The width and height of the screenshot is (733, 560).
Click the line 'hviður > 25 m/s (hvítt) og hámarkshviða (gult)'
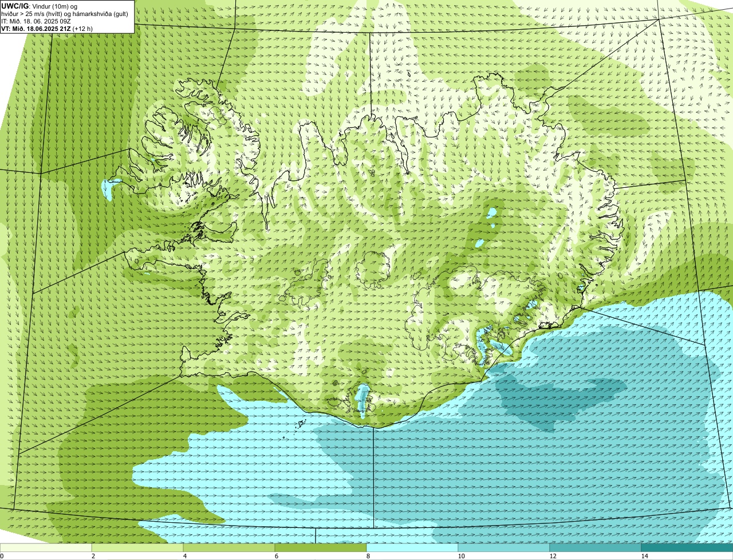click(x=65, y=13)
